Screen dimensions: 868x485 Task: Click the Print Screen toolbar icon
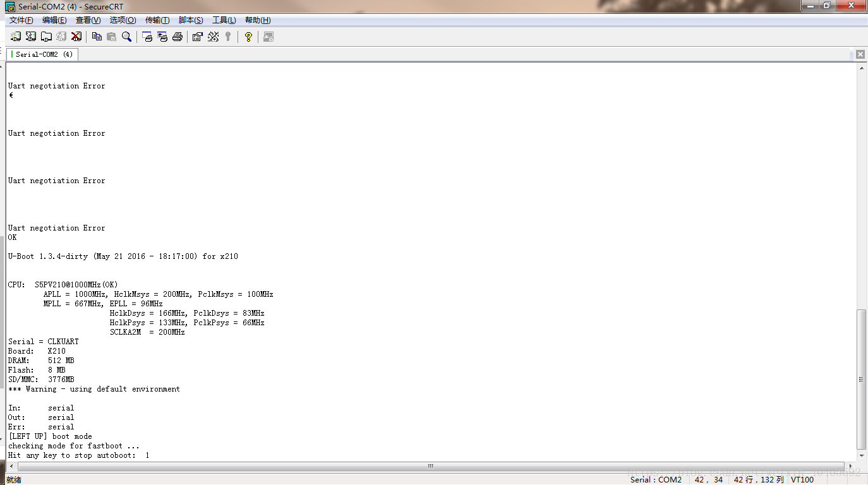[147, 37]
